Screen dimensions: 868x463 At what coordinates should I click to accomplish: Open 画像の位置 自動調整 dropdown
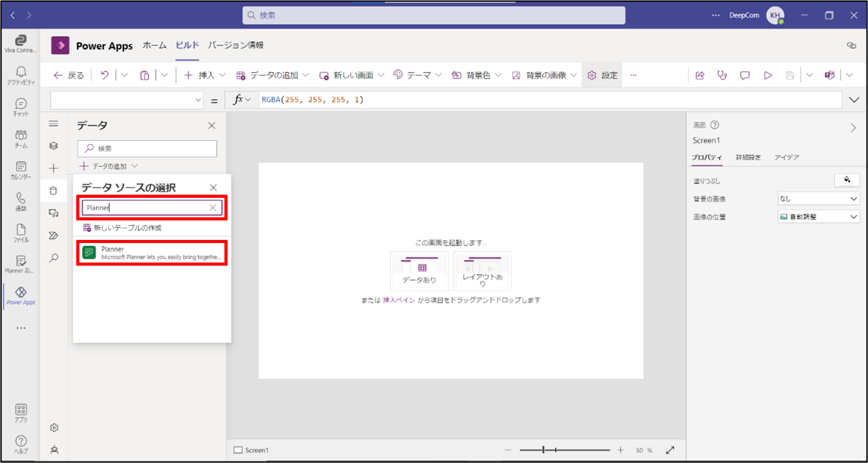pyautogui.click(x=819, y=217)
